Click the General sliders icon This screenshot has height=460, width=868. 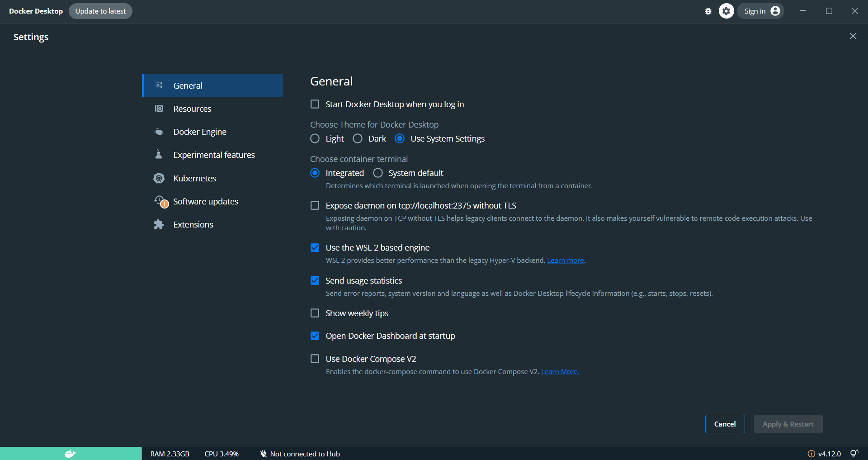pyautogui.click(x=159, y=85)
